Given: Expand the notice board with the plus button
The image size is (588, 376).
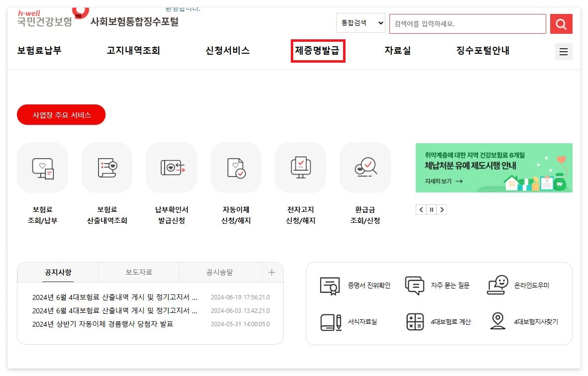Looking at the screenshot, I should pyautogui.click(x=272, y=273).
